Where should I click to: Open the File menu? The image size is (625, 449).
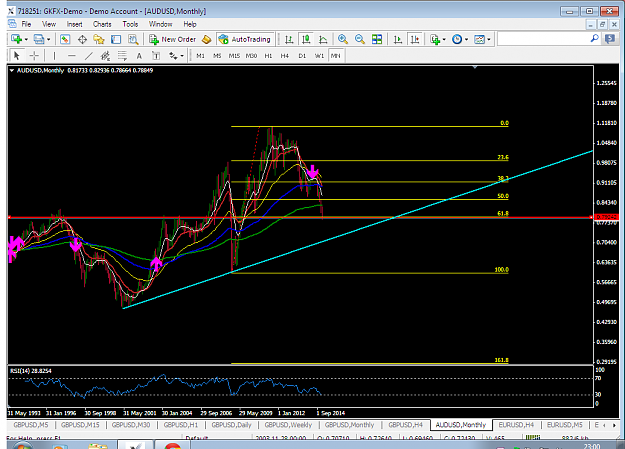[x=26, y=24]
